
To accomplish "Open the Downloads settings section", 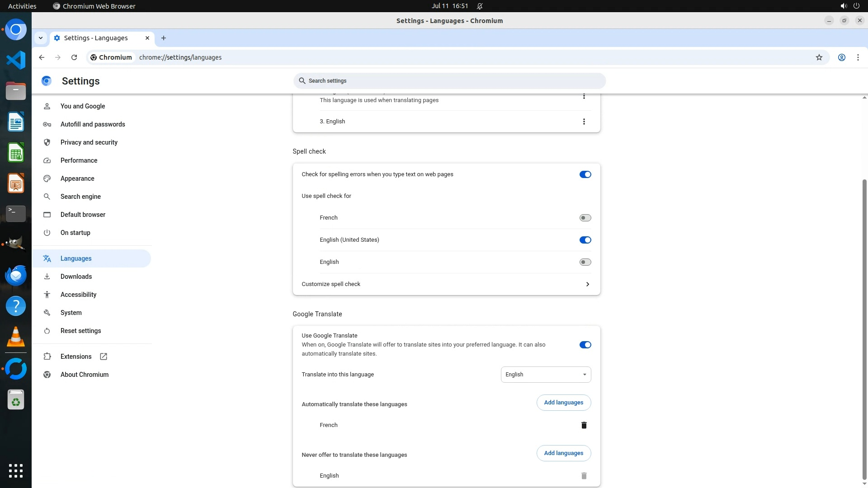I will 76,277.
